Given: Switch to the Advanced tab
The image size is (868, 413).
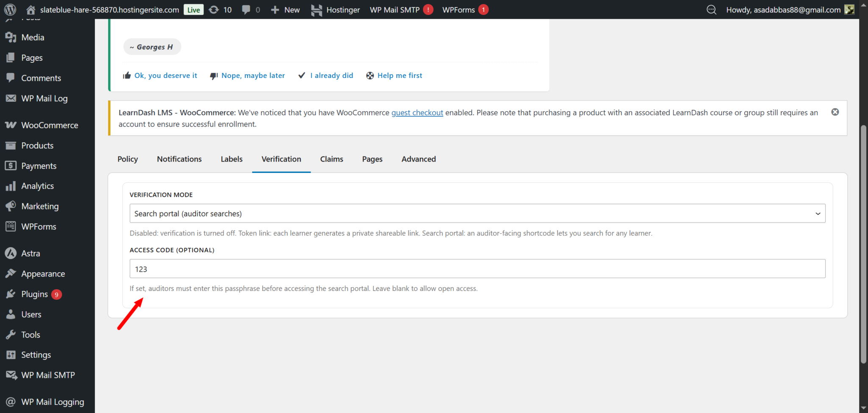Looking at the screenshot, I should coord(418,159).
